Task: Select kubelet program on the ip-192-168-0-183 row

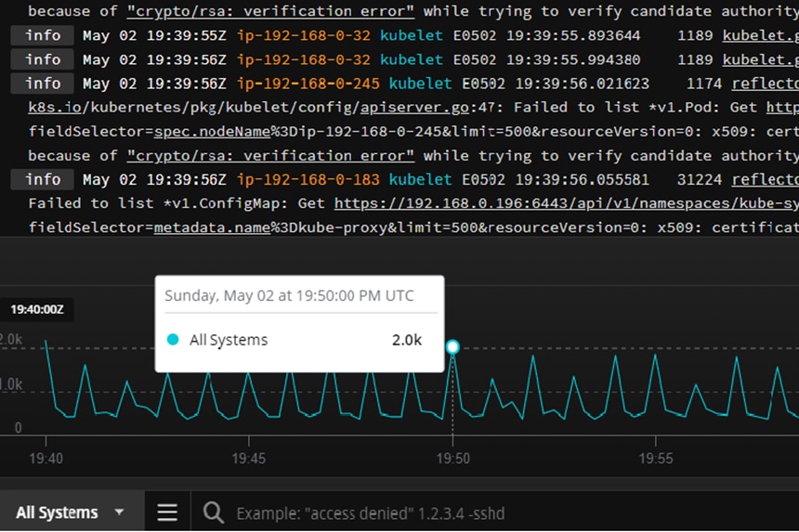Action: click(420, 179)
